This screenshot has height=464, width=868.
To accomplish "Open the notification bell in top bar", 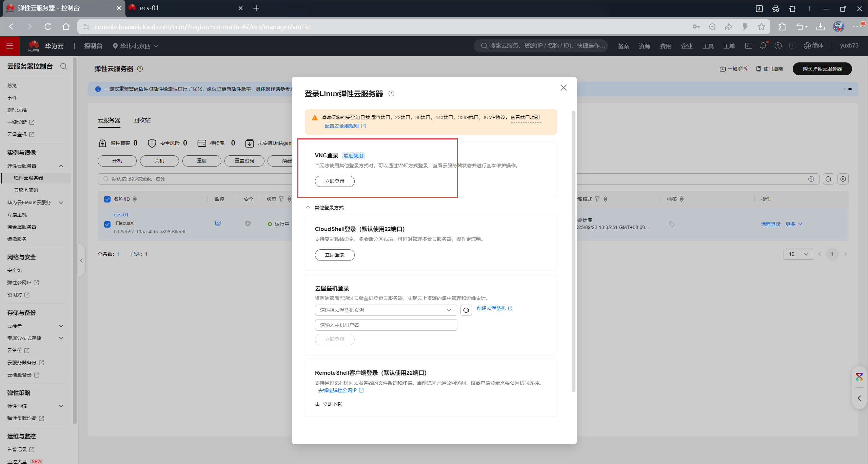I will (x=763, y=46).
